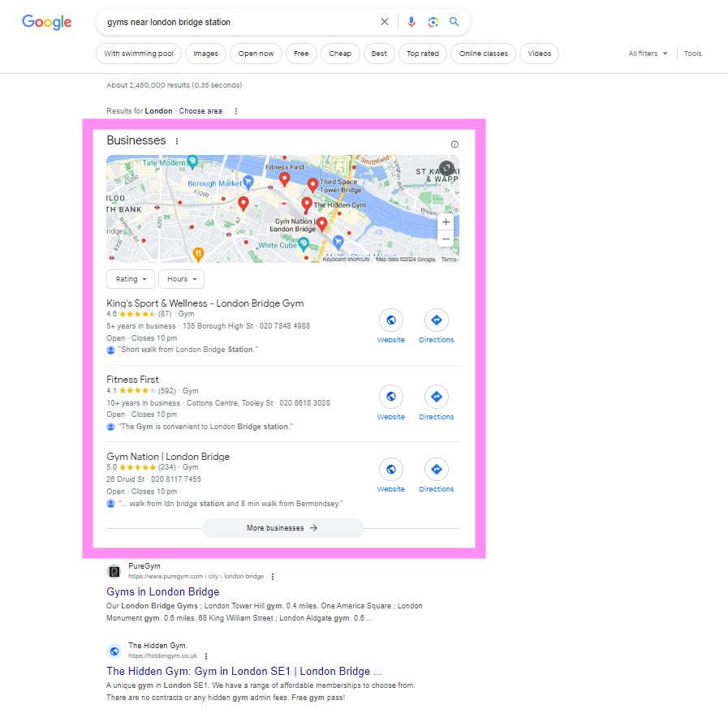The height and width of the screenshot is (709, 728).
Task: Open the Tools menu
Action: tap(692, 54)
